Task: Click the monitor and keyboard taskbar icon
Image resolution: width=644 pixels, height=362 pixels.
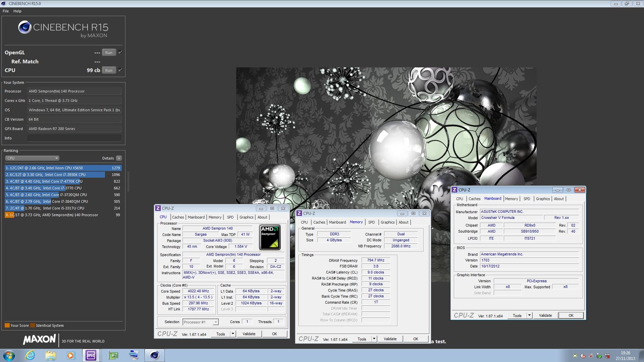Action: pyautogui.click(x=134, y=355)
